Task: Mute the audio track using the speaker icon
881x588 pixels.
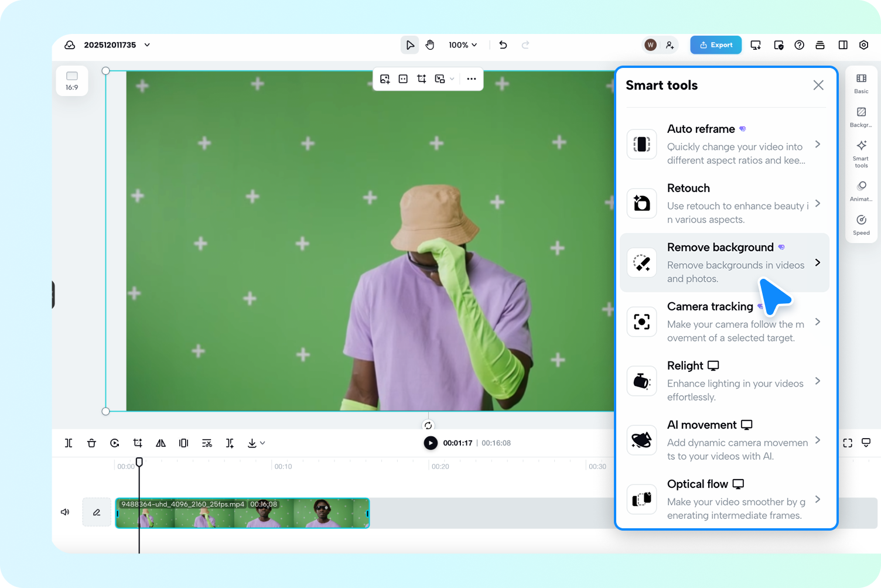Action: pyautogui.click(x=65, y=512)
